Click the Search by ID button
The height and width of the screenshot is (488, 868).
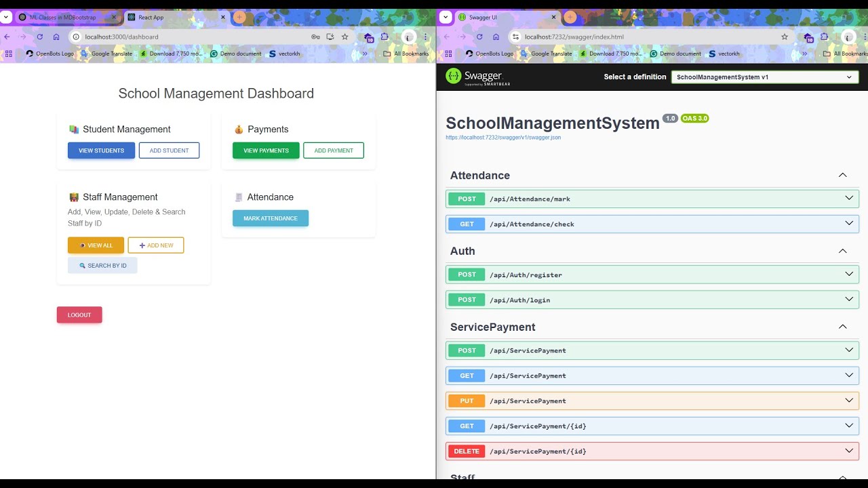pos(102,266)
